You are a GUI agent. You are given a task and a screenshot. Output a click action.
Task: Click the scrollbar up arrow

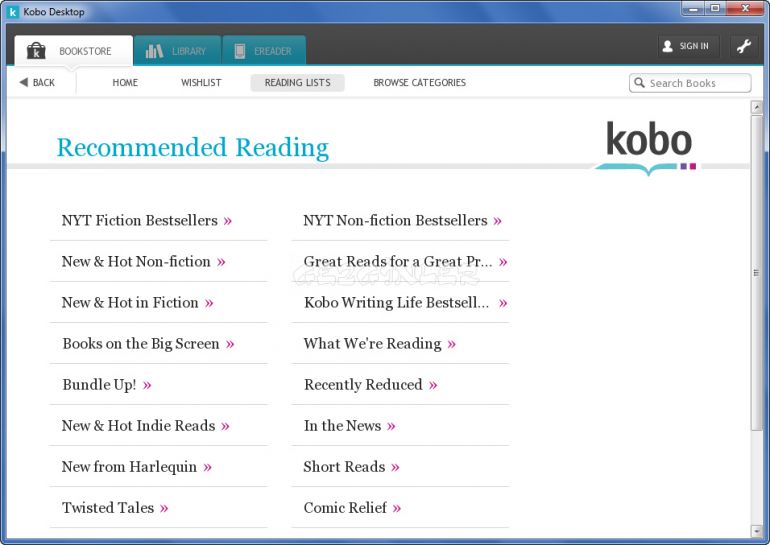[x=757, y=108]
